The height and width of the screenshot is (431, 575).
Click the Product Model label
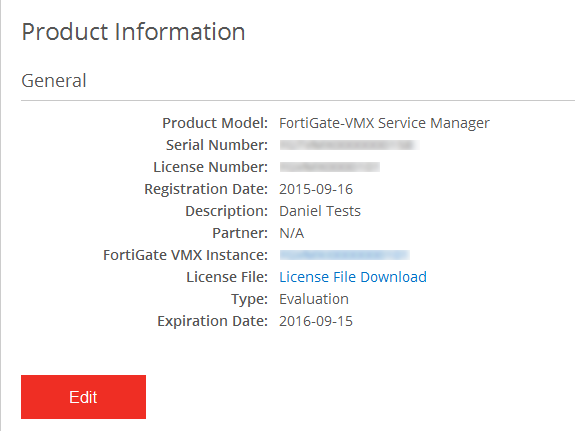pos(215,123)
